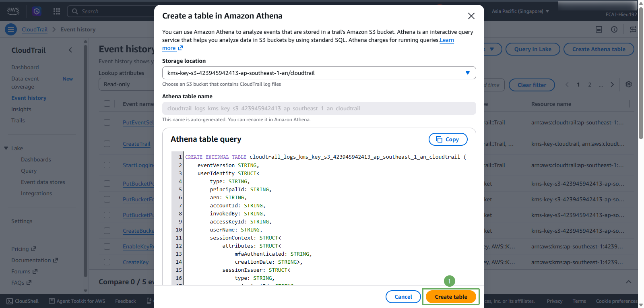Viewport: 644px width, 308px height.
Task: Collapse the Lake section in sidebar
Action: coord(6,148)
